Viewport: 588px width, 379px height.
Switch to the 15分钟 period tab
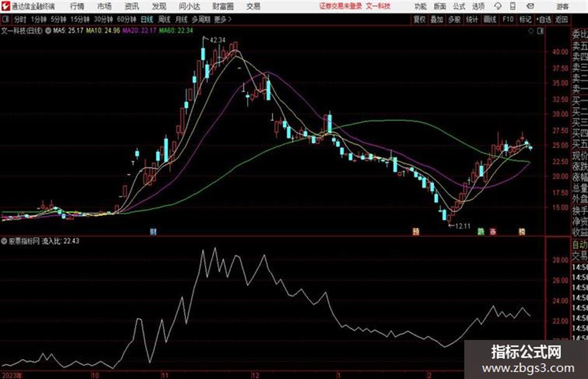tap(80, 19)
